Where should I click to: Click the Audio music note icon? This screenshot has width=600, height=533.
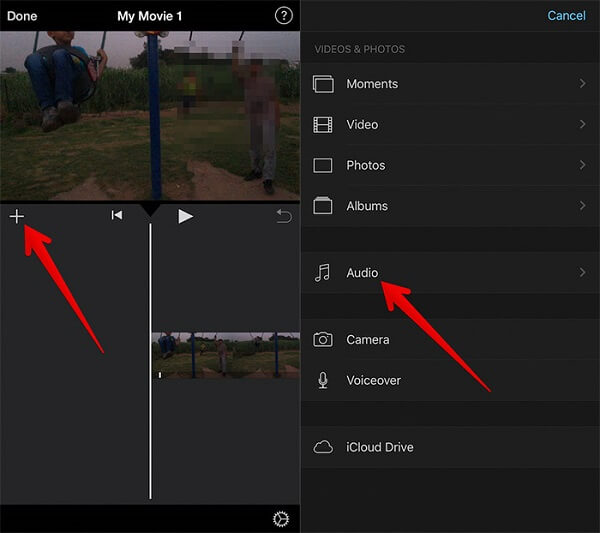click(x=322, y=273)
